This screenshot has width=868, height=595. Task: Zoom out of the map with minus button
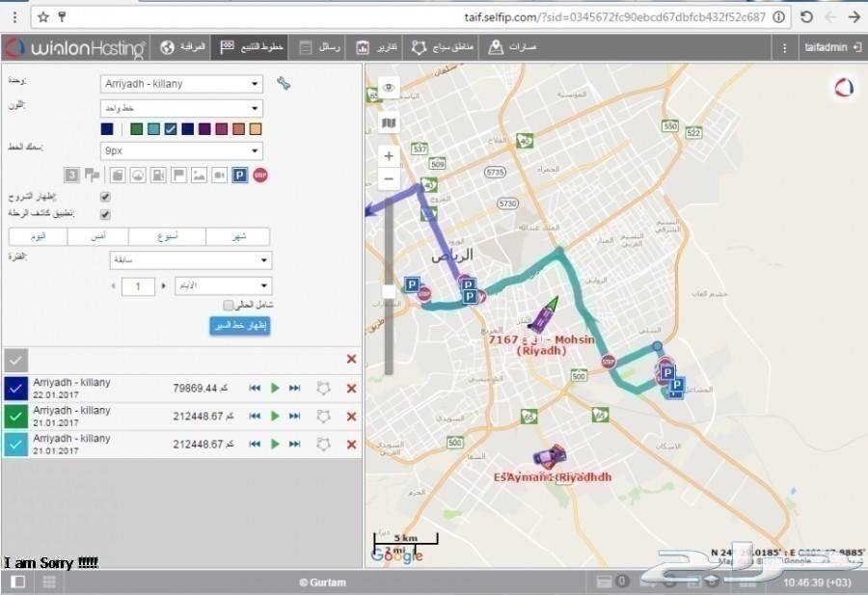[x=389, y=178]
